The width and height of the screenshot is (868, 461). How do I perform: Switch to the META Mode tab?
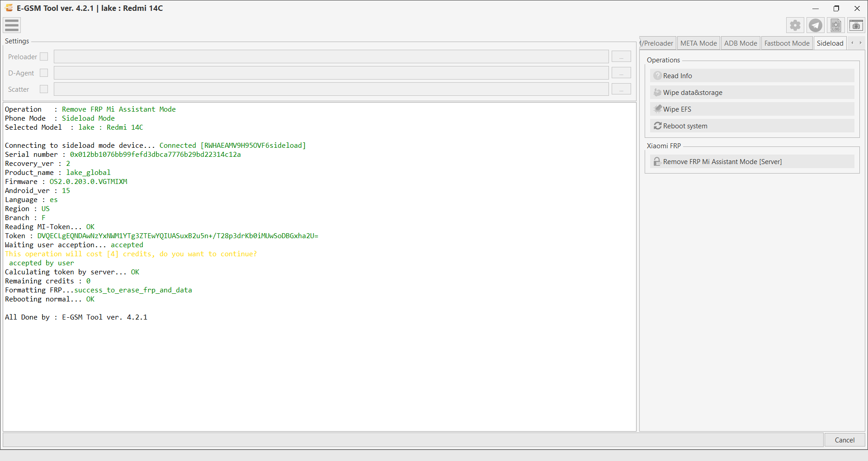click(698, 43)
